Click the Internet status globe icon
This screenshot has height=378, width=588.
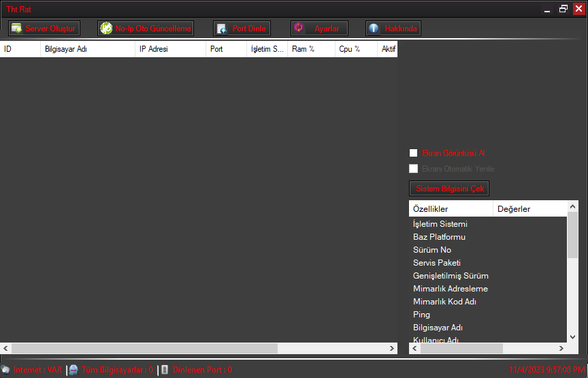click(5, 370)
